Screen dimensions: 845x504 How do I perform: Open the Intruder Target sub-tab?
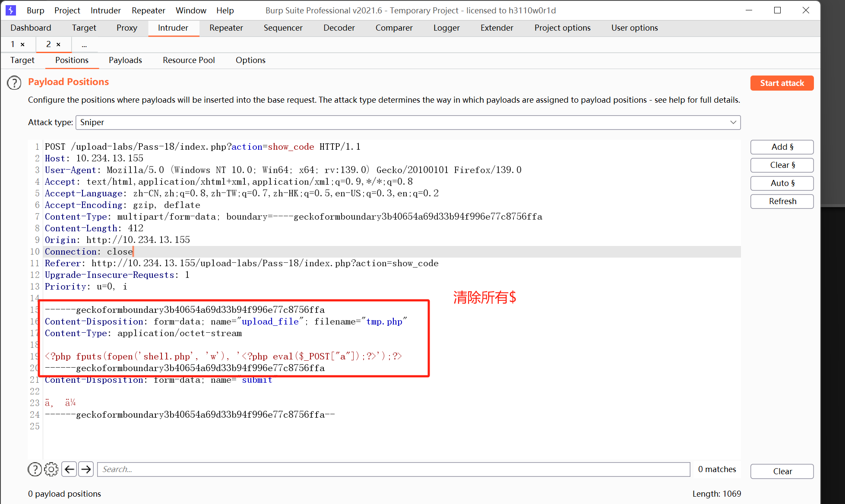coord(22,60)
